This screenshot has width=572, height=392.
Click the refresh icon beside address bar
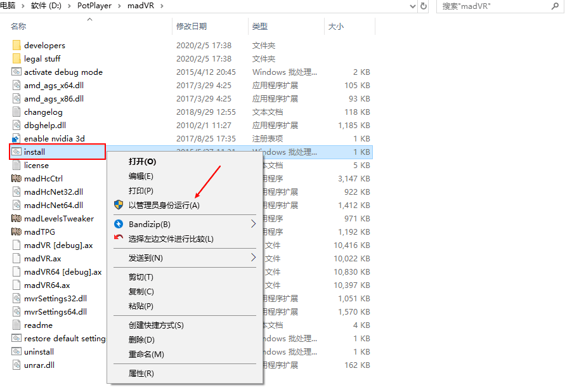point(423,6)
